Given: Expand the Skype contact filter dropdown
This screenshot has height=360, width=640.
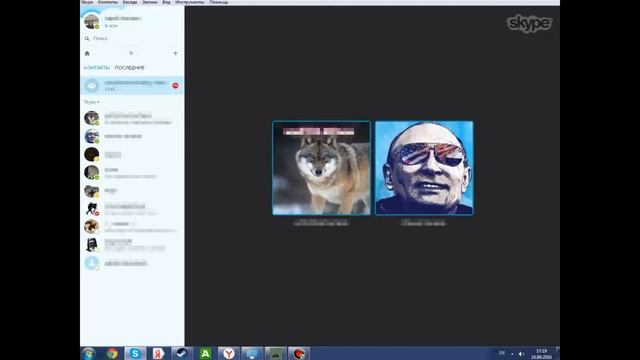Looking at the screenshot, I should click(91, 102).
